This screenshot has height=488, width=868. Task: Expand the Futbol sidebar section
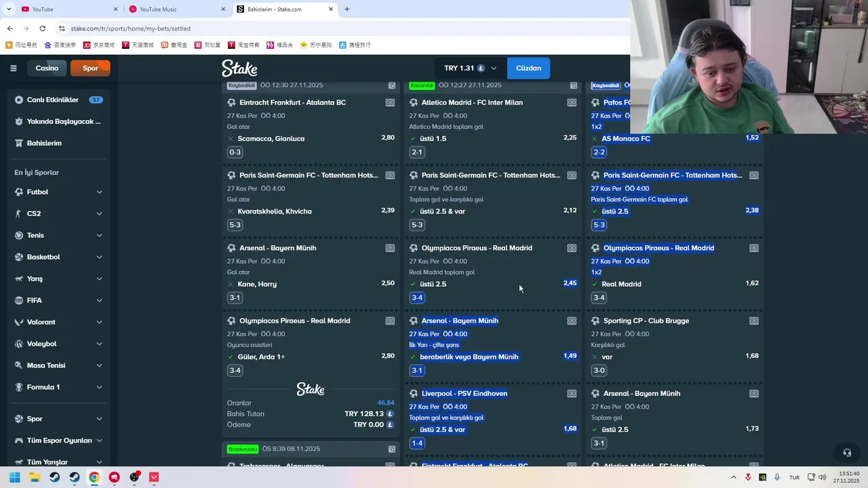pyautogui.click(x=99, y=192)
